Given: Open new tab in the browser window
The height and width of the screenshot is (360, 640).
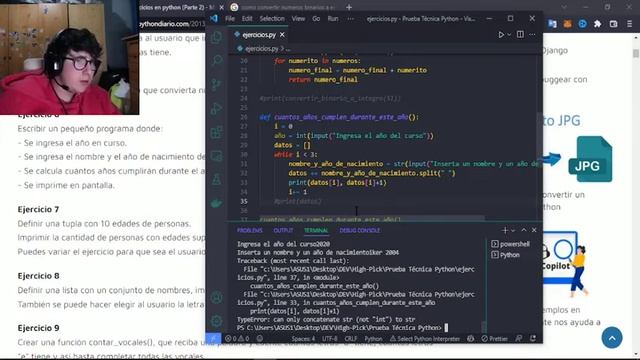Looking at the screenshot, I should tap(349, 7).
